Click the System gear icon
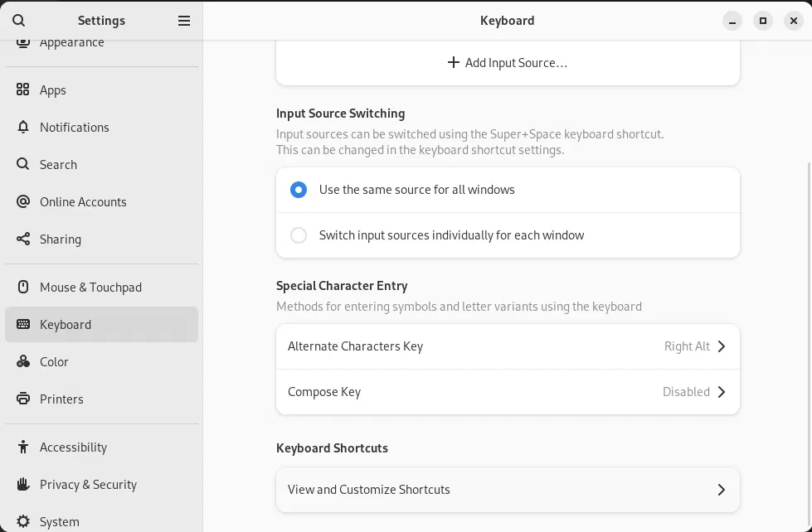 pos(22,521)
